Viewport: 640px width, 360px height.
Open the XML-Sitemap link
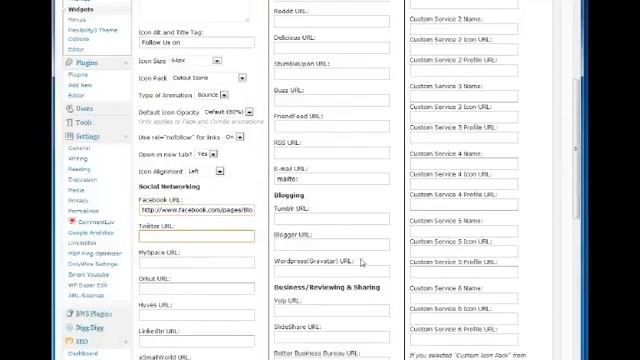pyautogui.click(x=86, y=296)
